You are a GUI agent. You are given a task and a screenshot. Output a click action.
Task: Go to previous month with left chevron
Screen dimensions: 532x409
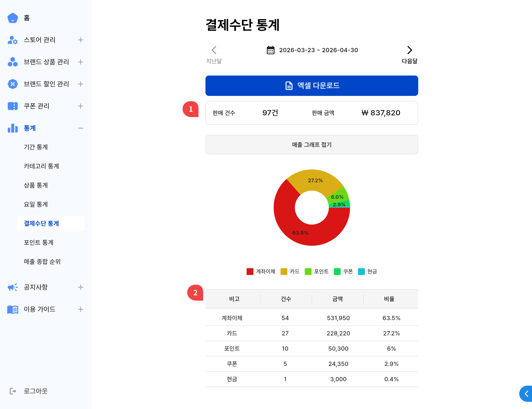pyautogui.click(x=214, y=50)
